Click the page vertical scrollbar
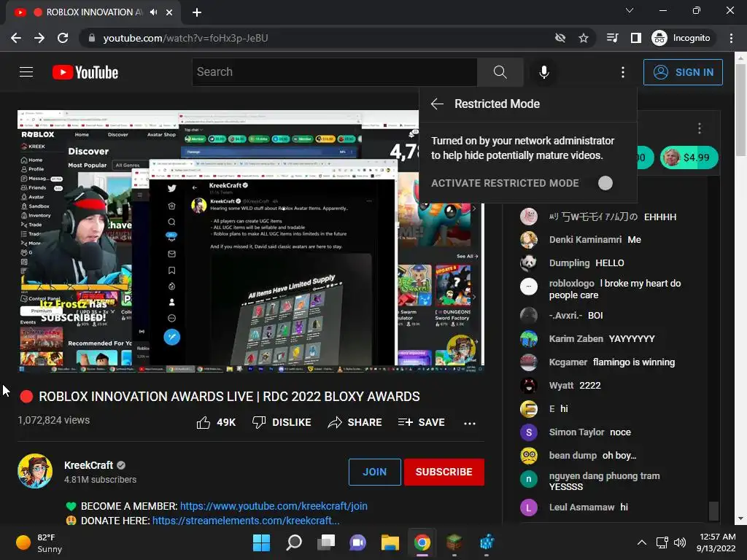The image size is (747, 560). coord(741,110)
